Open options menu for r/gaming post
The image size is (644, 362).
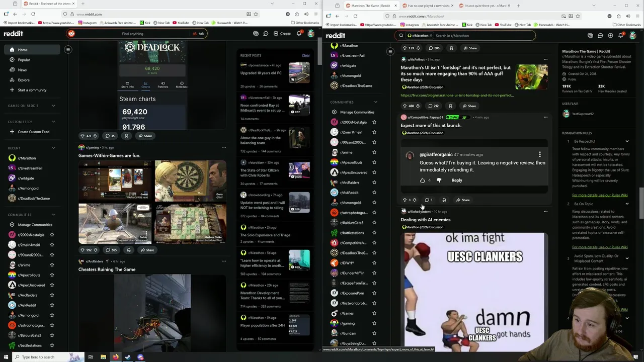(x=224, y=147)
